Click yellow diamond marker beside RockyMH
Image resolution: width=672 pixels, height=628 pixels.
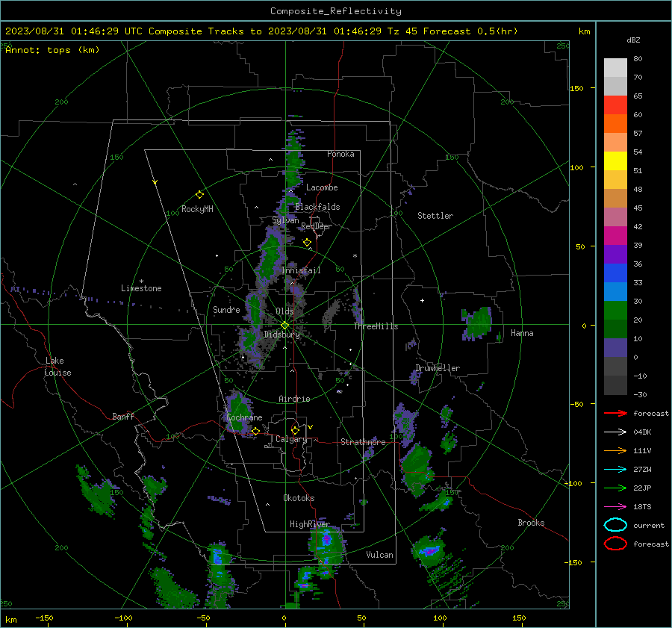(199, 195)
